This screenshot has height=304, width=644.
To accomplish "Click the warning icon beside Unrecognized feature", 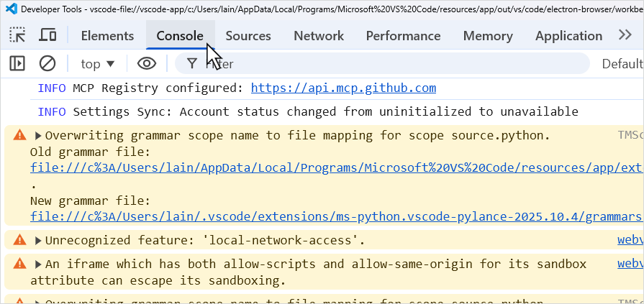I will tap(19, 240).
